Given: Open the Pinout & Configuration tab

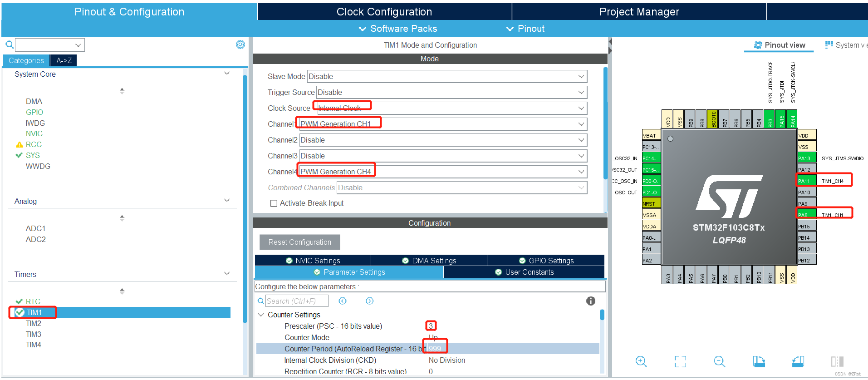Looking at the screenshot, I should [x=129, y=12].
